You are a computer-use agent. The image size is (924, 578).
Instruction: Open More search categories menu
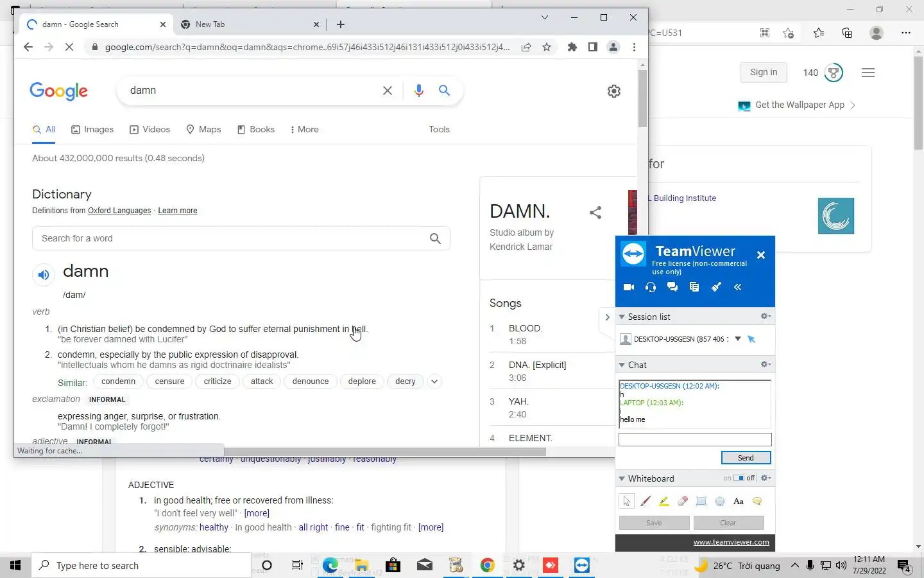click(305, 129)
